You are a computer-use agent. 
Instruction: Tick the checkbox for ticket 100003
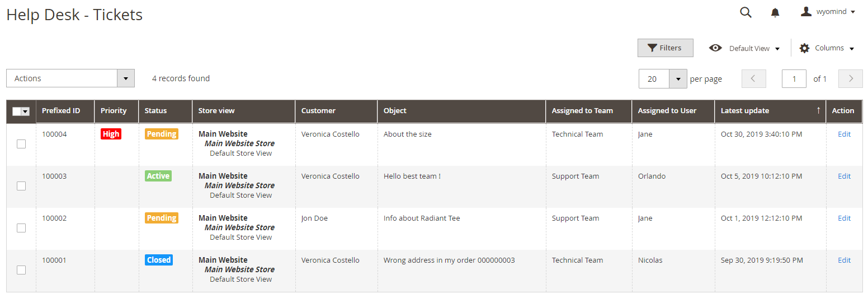(21, 186)
